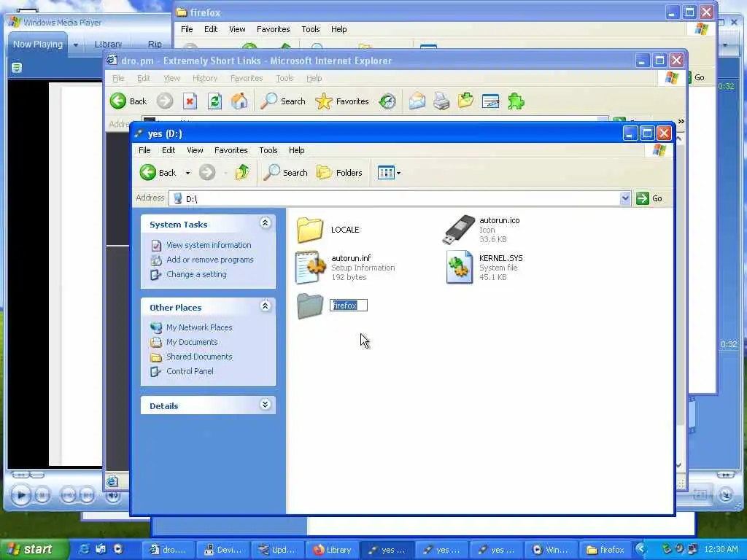The image size is (747, 560).
Task: Open Search in the yes (D:) toolbar
Action: click(x=286, y=172)
